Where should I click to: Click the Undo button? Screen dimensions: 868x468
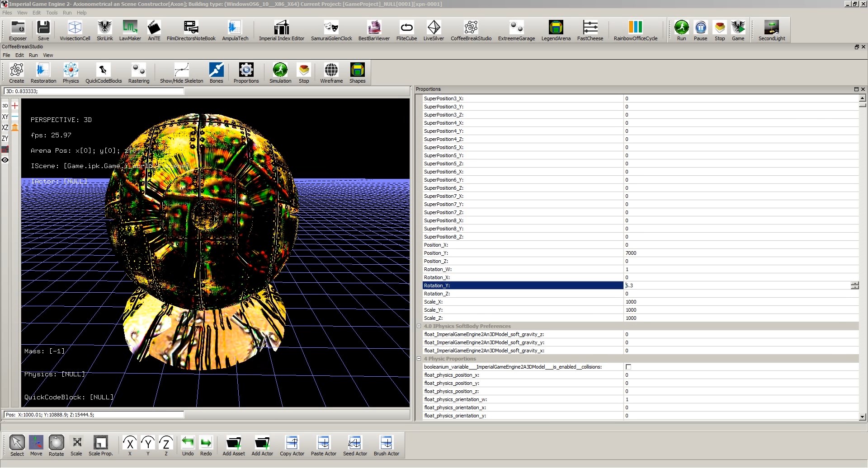188,445
